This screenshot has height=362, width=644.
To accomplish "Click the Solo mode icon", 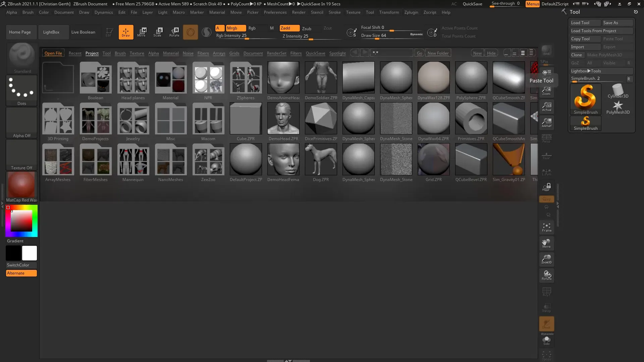I will tap(547, 341).
